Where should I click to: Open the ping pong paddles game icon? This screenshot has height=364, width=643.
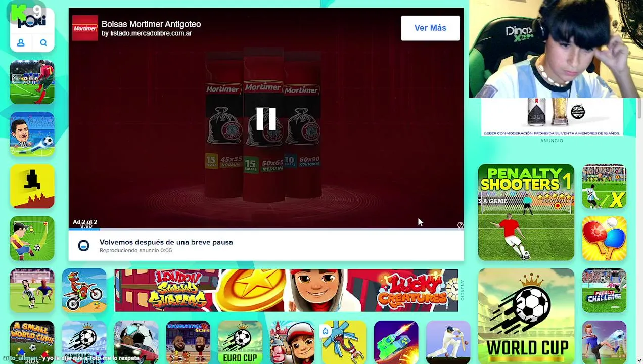click(x=604, y=239)
